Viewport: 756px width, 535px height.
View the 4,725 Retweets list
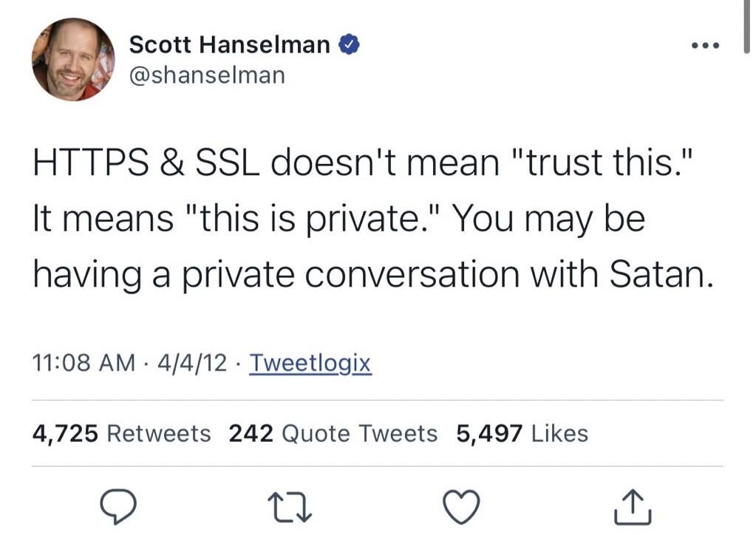[121, 433]
